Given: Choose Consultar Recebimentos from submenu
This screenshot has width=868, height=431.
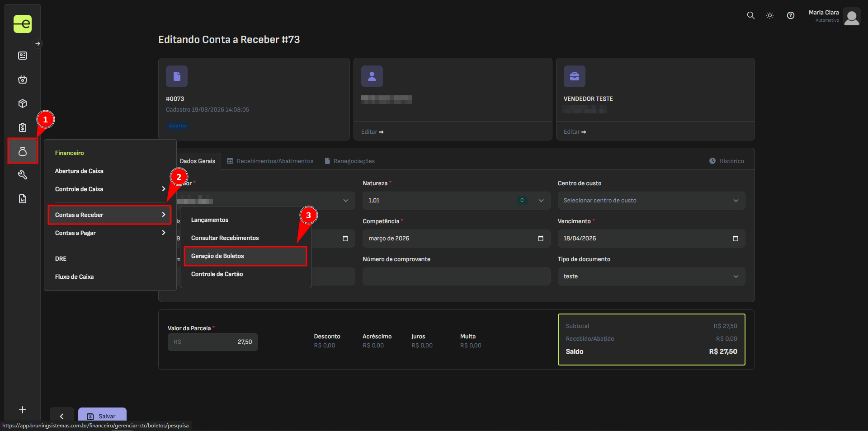Looking at the screenshot, I should pyautogui.click(x=225, y=238).
